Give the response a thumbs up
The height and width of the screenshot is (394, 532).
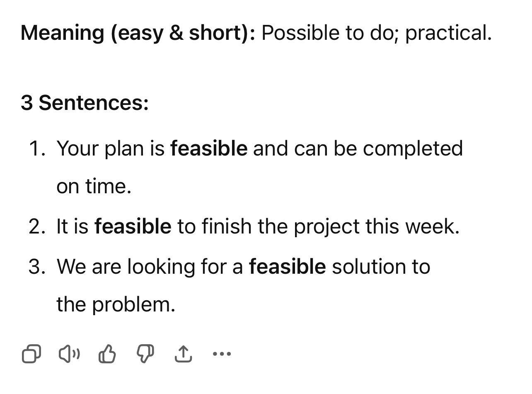point(107,354)
